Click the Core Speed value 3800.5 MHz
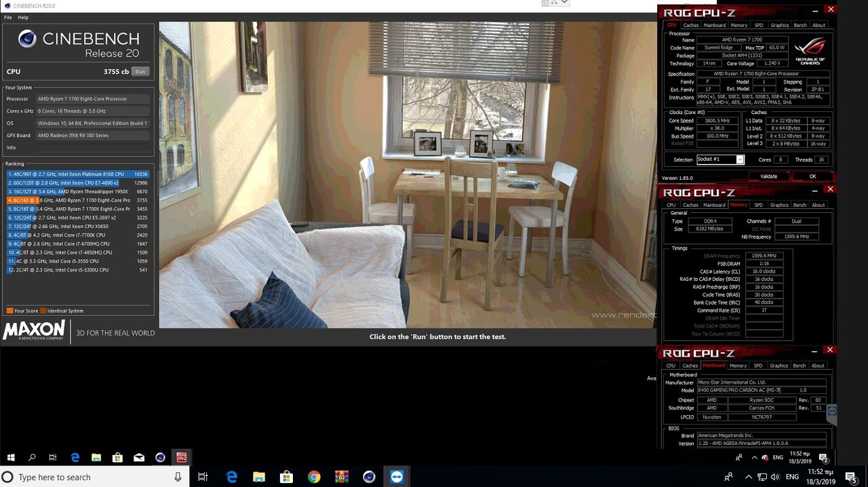The height and width of the screenshot is (487, 868). click(x=717, y=121)
